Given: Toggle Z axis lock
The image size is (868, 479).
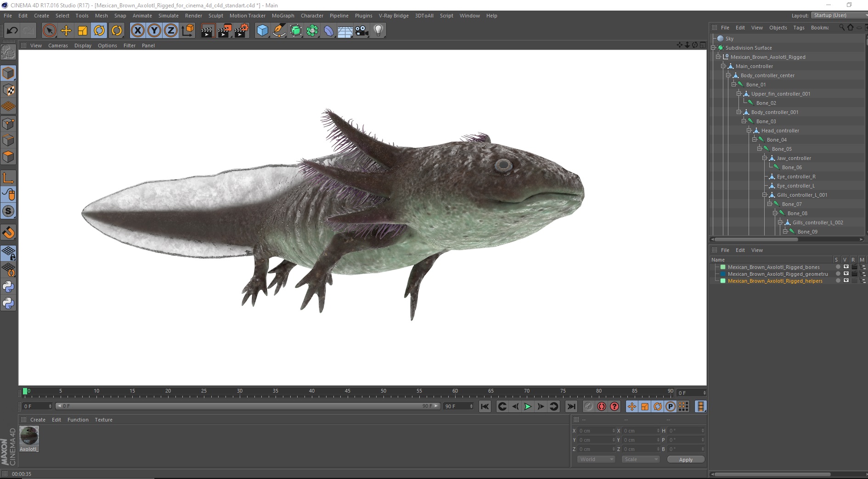Looking at the screenshot, I should click(x=171, y=31).
